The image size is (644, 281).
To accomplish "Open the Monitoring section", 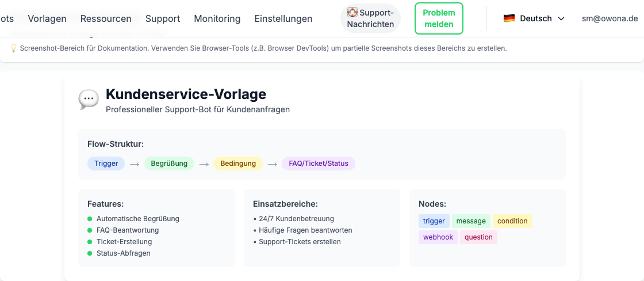I will click(x=217, y=18).
